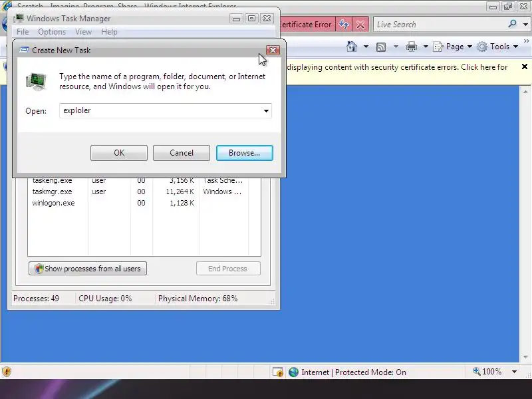Screen dimensions: 532x399
Task: Click the IE page scroll up arrow
Action: pyautogui.click(x=525, y=92)
